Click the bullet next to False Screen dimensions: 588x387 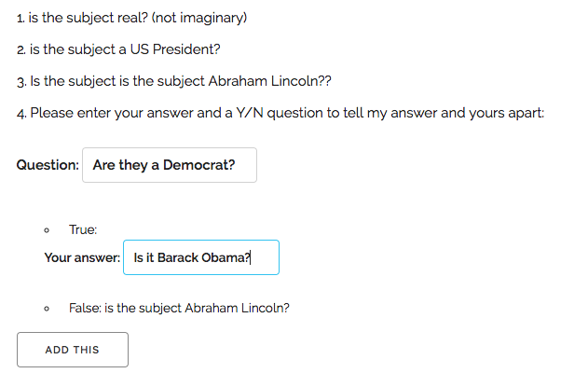click(x=47, y=309)
